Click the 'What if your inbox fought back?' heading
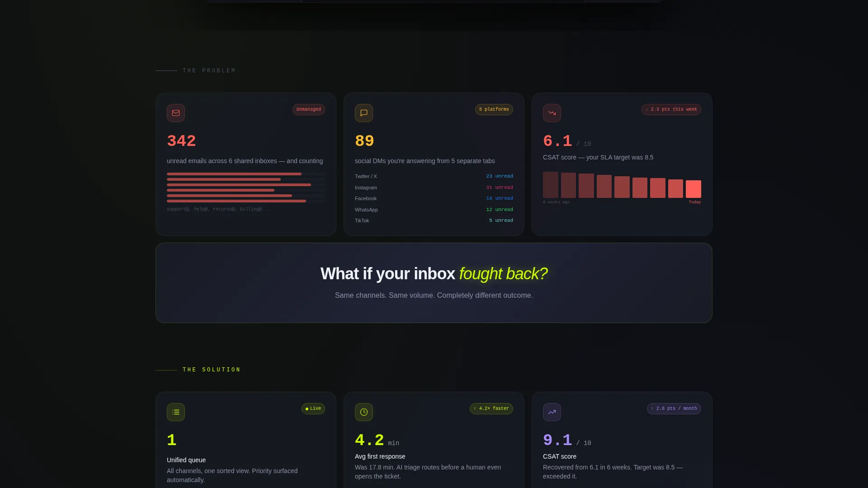Image resolution: width=868 pixels, height=488 pixels. pos(434,274)
